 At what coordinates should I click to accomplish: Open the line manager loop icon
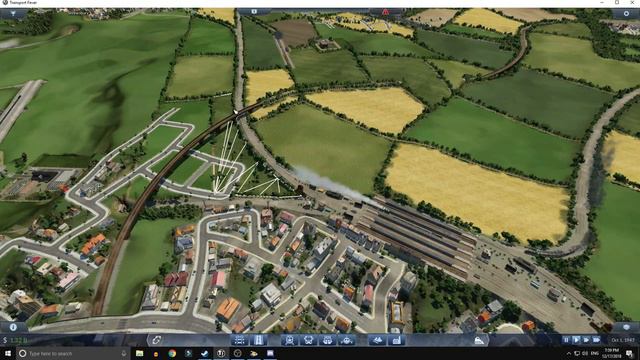(x=156, y=340)
